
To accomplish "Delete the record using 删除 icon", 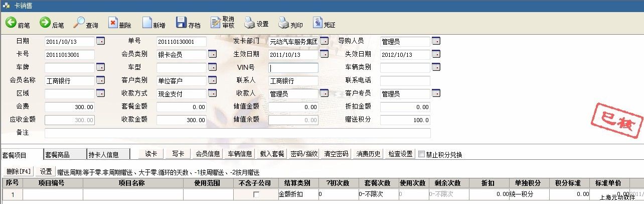I will point(113,23).
